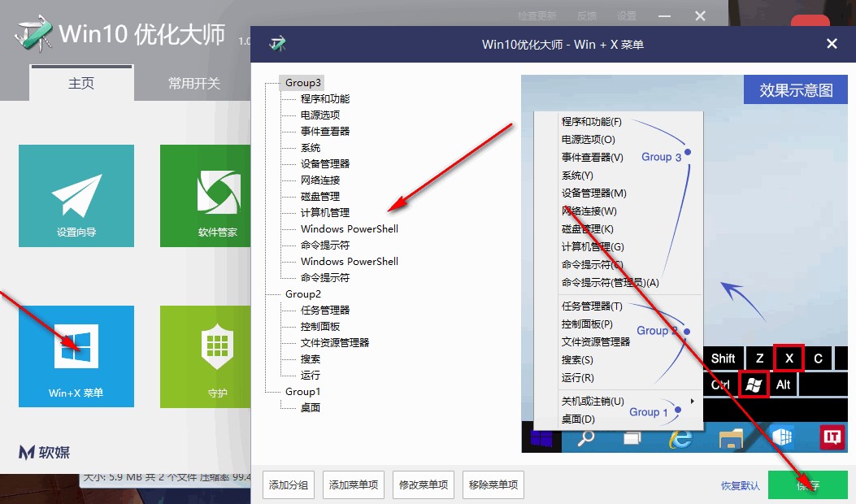Open the Win+X 菜单 tile
This screenshot has height=504, width=856.
[x=76, y=356]
